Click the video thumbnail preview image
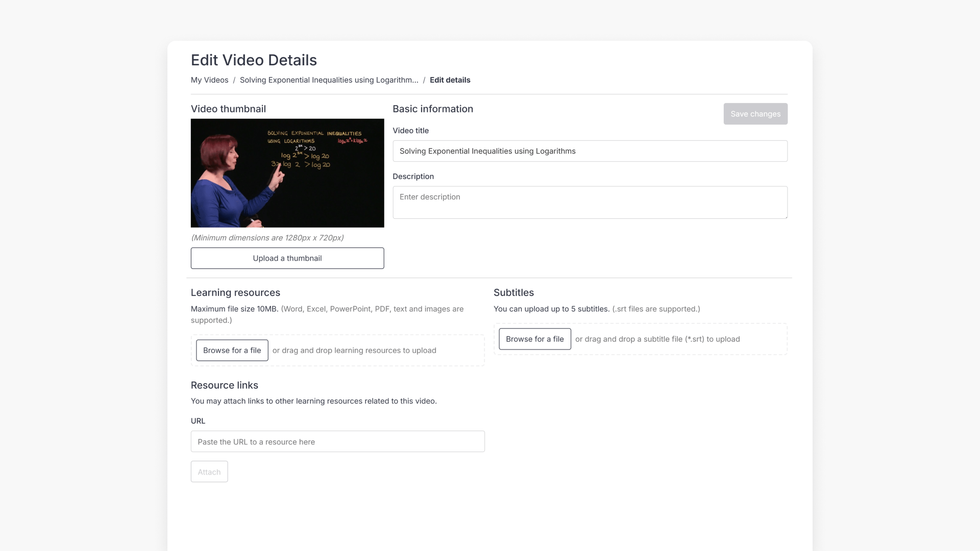 pyautogui.click(x=287, y=173)
